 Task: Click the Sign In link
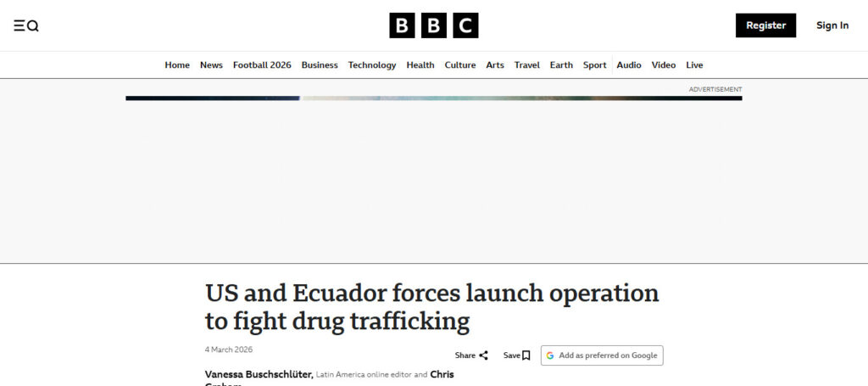pos(832,25)
